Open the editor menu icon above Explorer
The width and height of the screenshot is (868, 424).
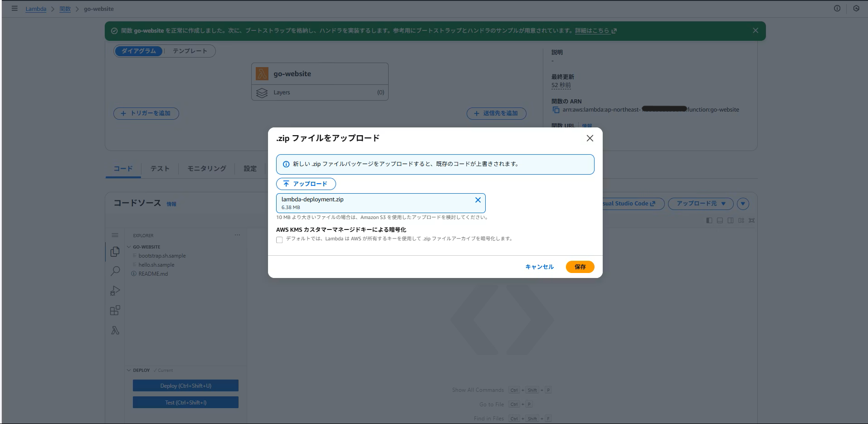click(115, 235)
